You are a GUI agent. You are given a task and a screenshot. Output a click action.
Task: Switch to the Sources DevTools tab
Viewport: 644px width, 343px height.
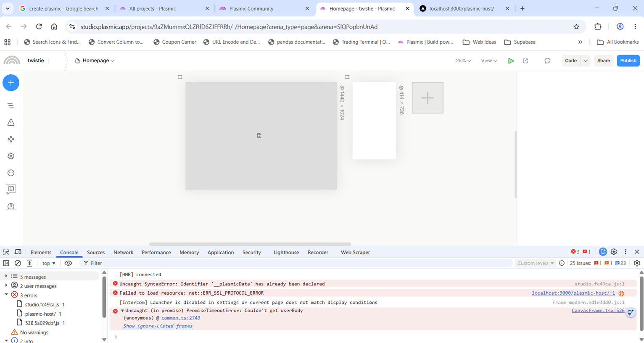96,252
